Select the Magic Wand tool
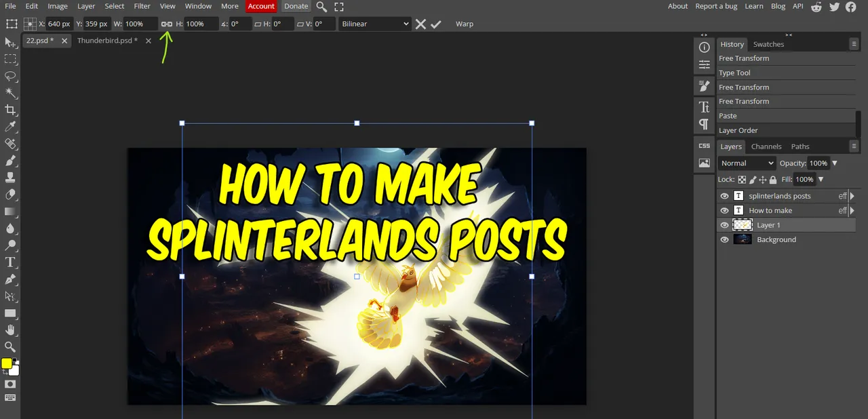The width and height of the screenshot is (868, 419). click(10, 94)
